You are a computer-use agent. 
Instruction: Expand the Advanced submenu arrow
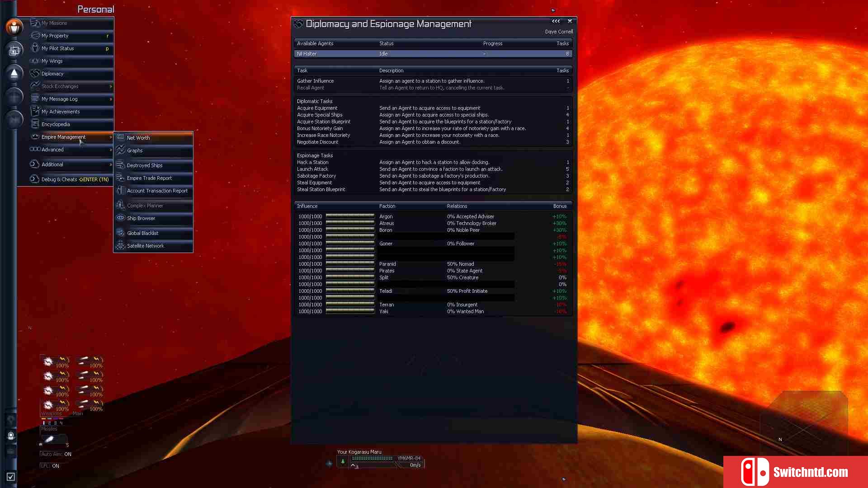click(x=110, y=150)
